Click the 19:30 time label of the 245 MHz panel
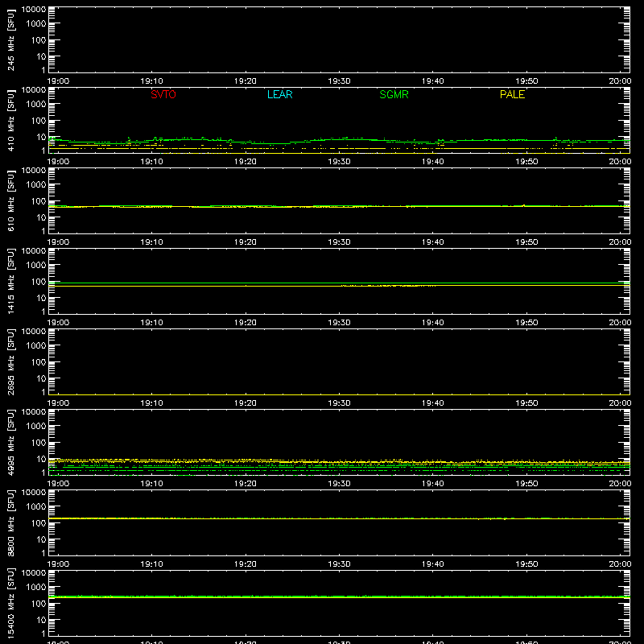Viewport: 644px width, 644px height. point(339,81)
